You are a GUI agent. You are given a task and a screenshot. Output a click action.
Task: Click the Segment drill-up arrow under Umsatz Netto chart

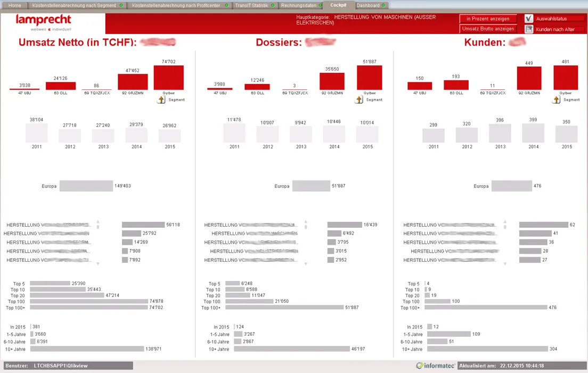pyautogui.click(x=161, y=100)
